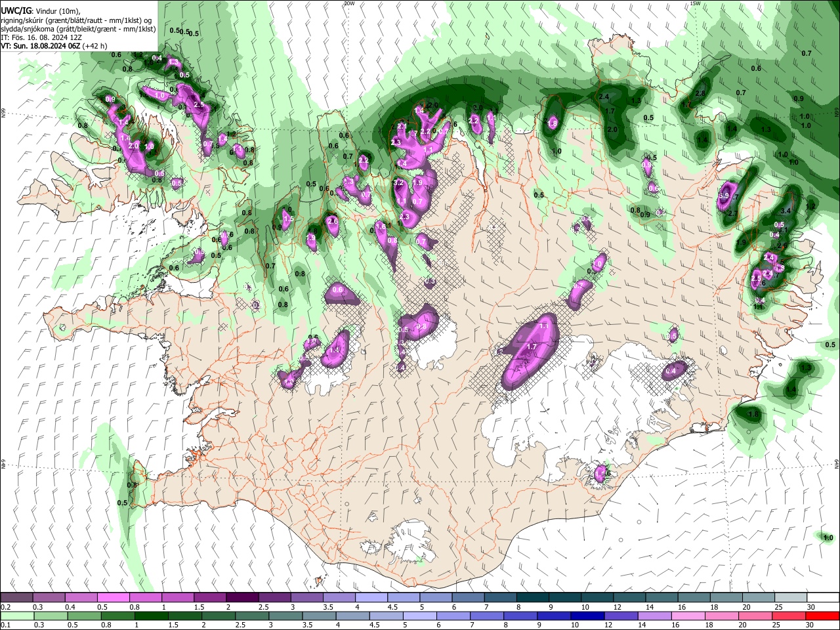Pick the light grey 25–30 snow legend swatch

pos(791,597)
